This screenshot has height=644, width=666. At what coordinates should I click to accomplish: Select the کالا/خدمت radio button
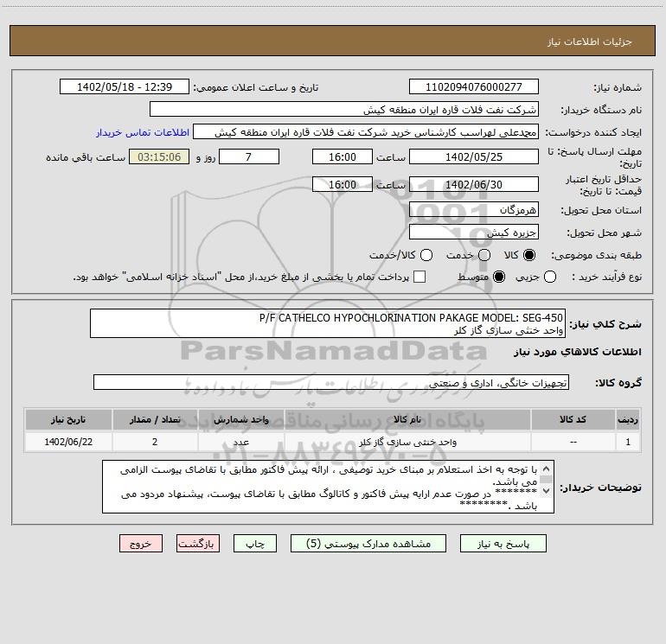426,255
